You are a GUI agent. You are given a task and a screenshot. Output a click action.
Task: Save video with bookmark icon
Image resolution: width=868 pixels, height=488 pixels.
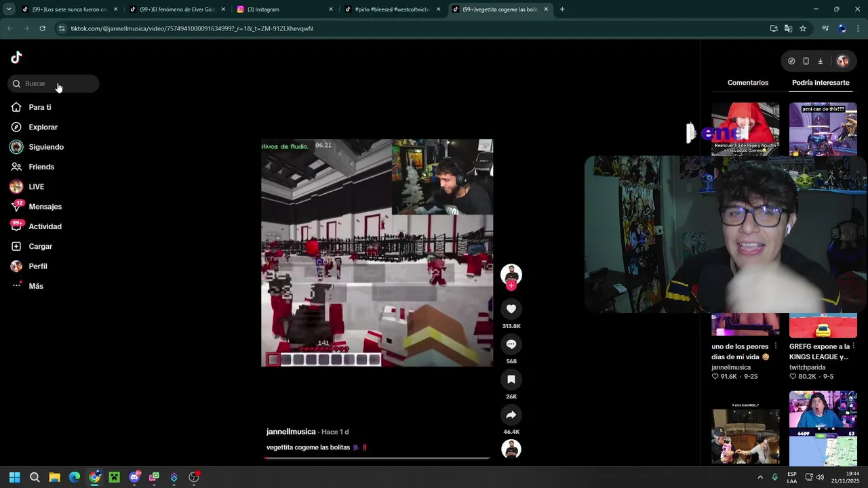click(511, 380)
